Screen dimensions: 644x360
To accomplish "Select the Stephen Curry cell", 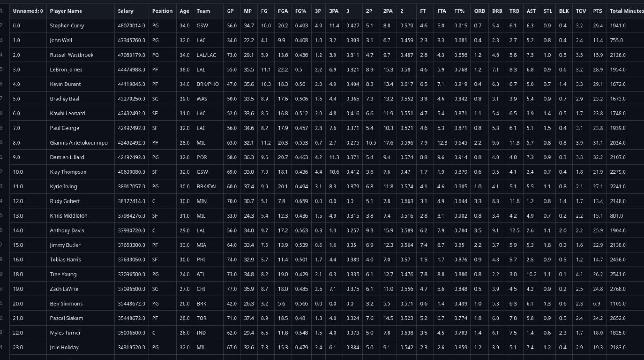I will tap(80, 26).
